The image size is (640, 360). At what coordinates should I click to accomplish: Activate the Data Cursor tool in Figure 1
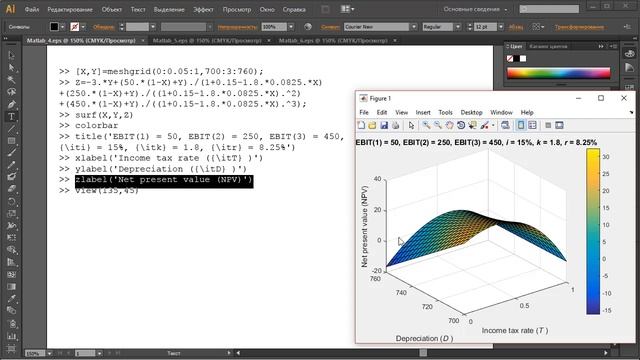click(x=472, y=125)
